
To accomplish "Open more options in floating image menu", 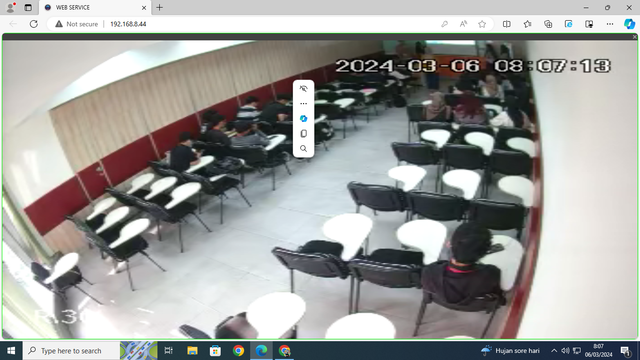I will (303, 104).
